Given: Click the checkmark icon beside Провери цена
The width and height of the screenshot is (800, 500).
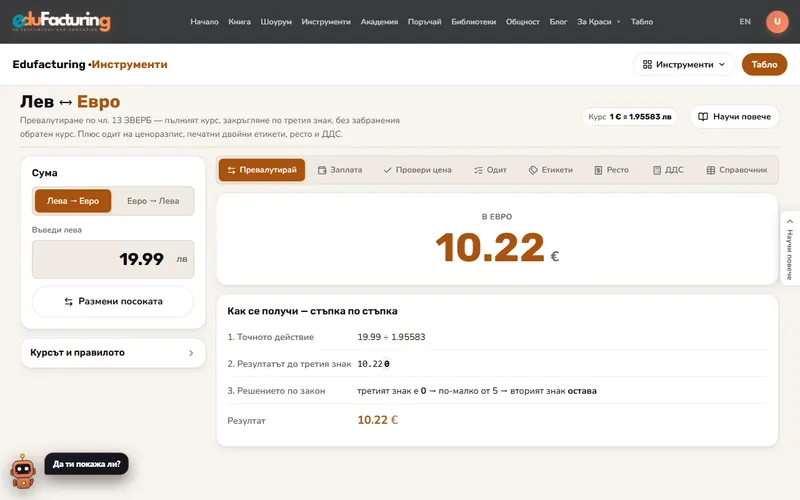Looking at the screenshot, I should point(387,170).
